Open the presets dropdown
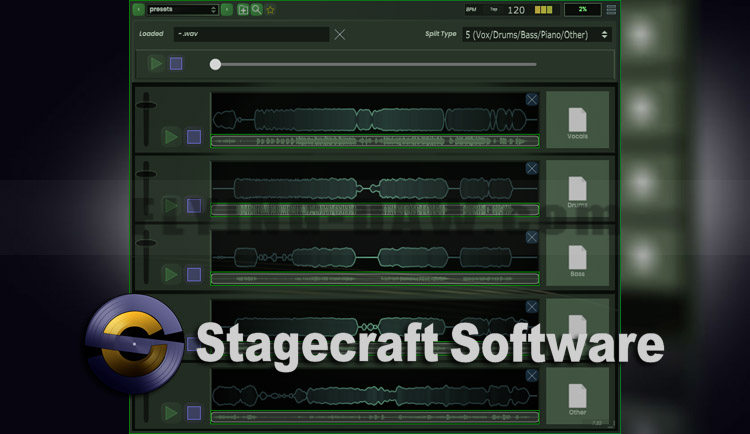 pyautogui.click(x=182, y=10)
